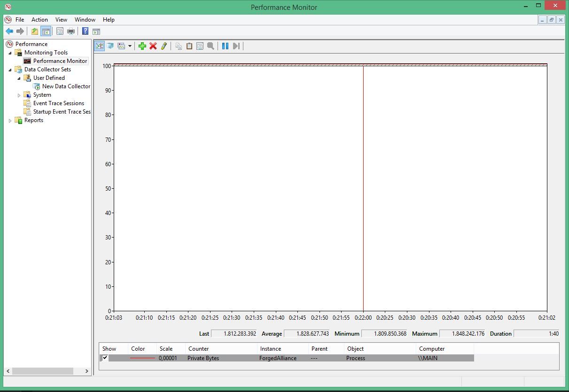
Task: Click the printer icon in the toolbar
Action: coord(71,31)
